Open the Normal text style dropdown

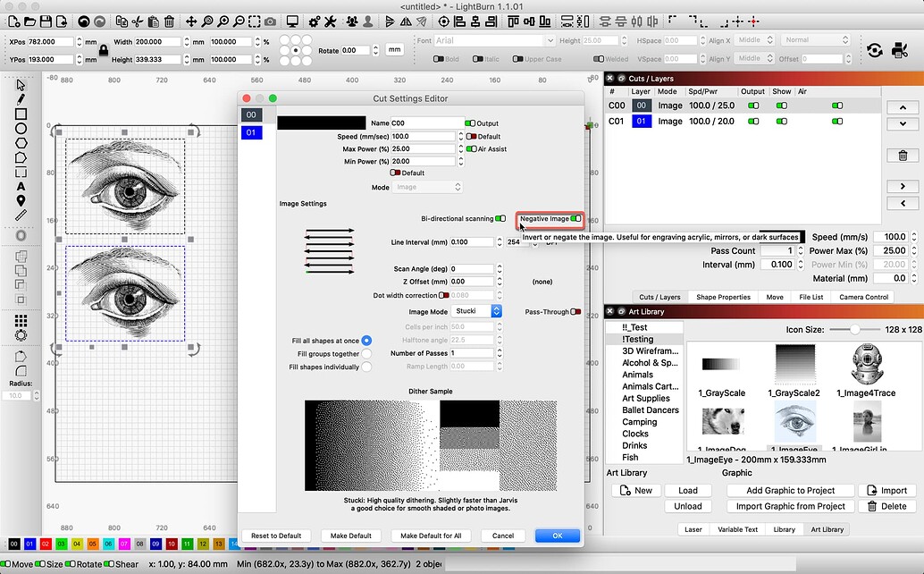click(816, 40)
